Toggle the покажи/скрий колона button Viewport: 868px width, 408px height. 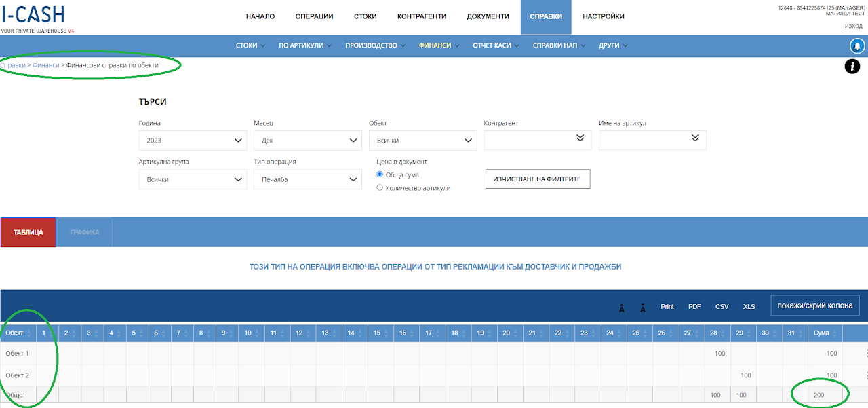pyautogui.click(x=815, y=305)
